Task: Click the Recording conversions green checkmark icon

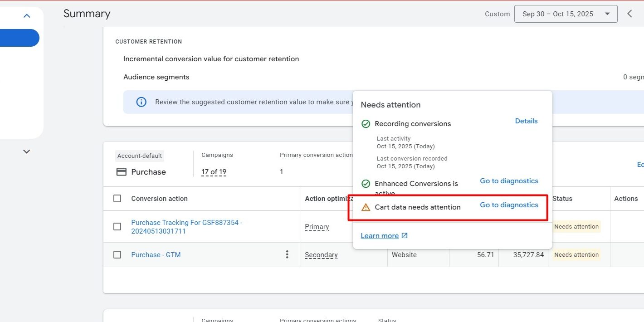Action: click(366, 124)
